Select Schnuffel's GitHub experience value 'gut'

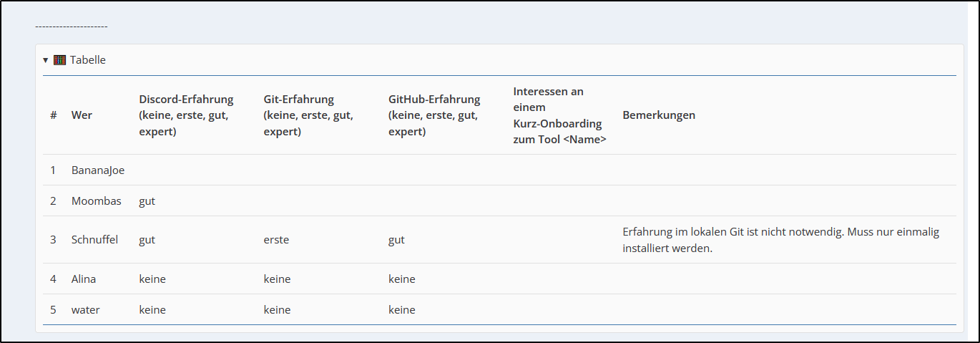pyautogui.click(x=396, y=240)
